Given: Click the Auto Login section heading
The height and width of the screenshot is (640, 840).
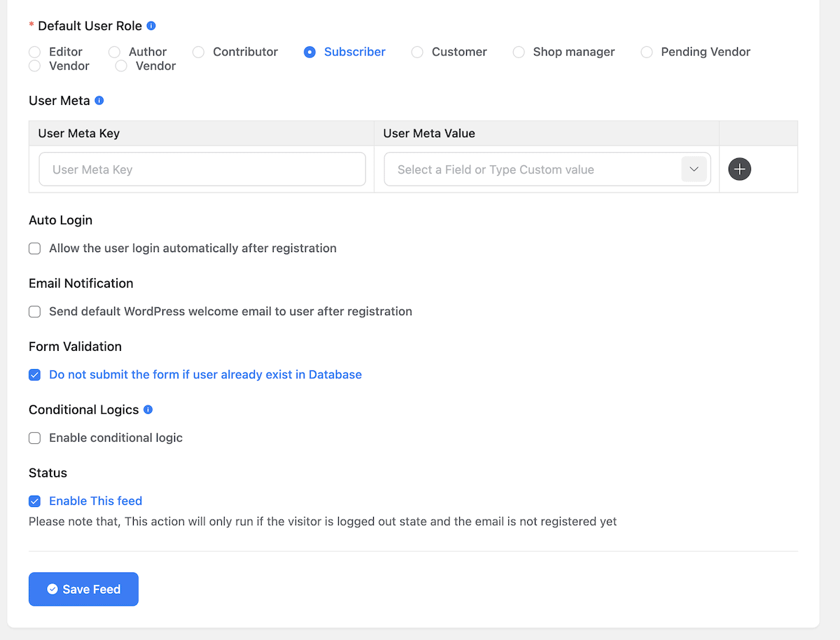Looking at the screenshot, I should click(x=61, y=220).
